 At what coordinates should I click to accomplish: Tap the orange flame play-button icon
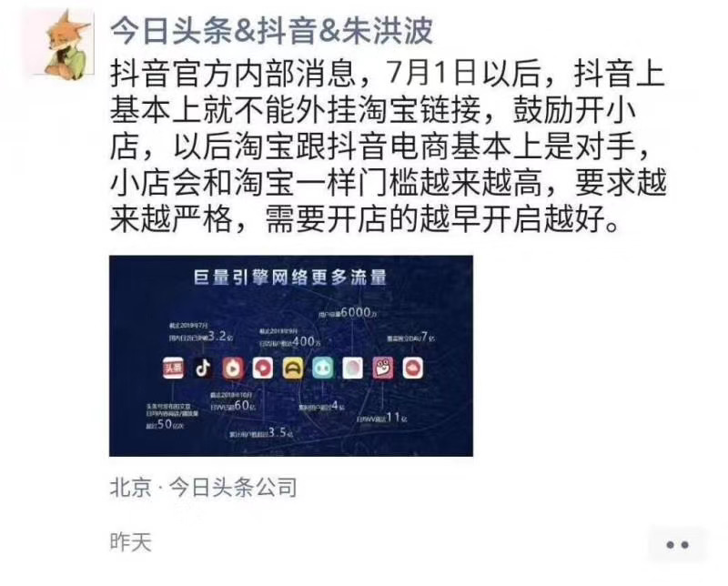tap(233, 369)
